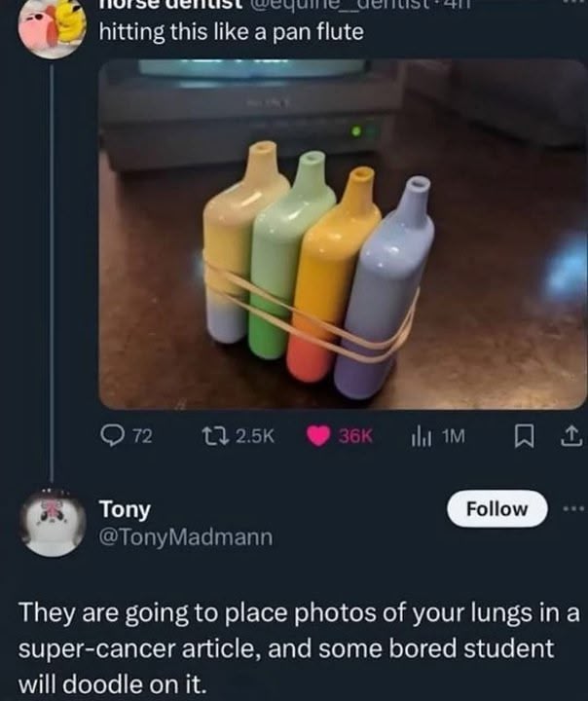Click the share upload-arrow icon
This screenshot has width=588, height=701.
point(568,439)
